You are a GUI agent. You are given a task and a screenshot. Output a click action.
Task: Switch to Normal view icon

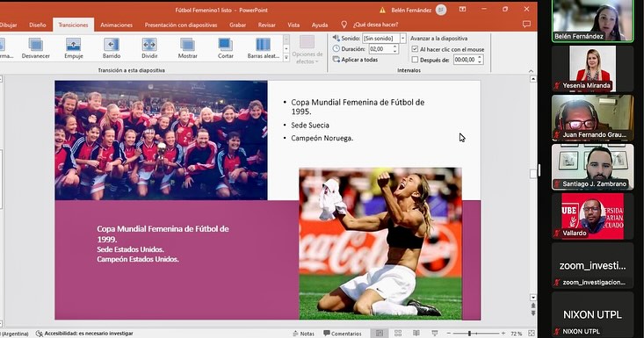[x=380, y=333]
